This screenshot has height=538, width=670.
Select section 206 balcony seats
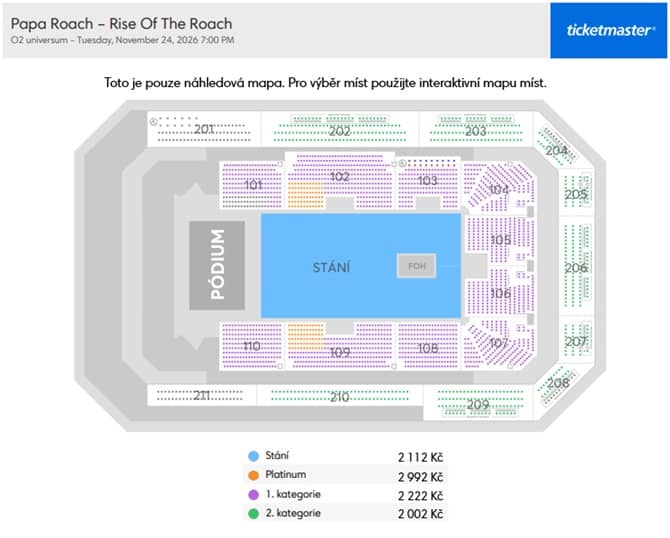pos(576,267)
